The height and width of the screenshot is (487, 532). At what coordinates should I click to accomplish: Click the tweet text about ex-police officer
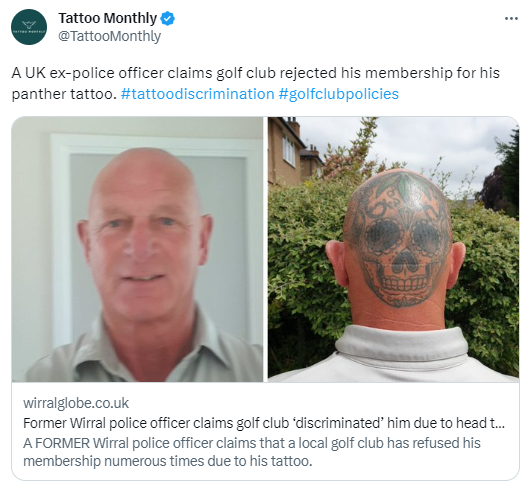pos(255,83)
